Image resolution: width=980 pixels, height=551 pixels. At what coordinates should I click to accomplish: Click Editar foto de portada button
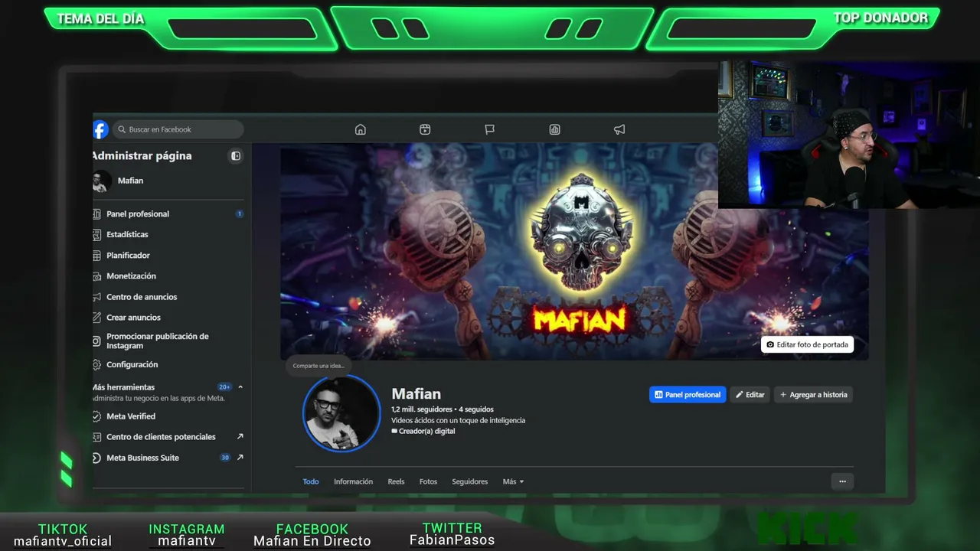pos(807,344)
